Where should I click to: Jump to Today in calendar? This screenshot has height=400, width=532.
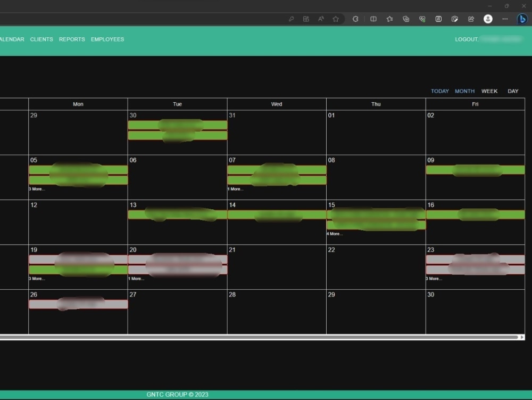click(440, 91)
